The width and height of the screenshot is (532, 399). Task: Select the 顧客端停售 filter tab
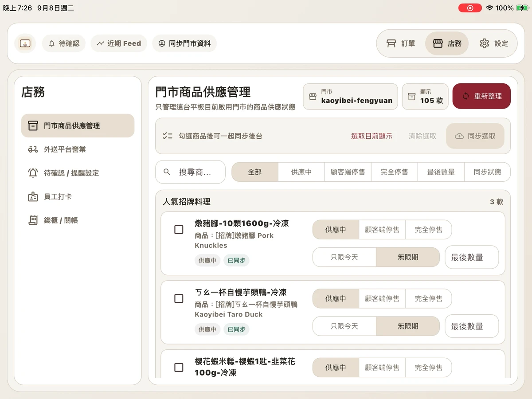348,172
